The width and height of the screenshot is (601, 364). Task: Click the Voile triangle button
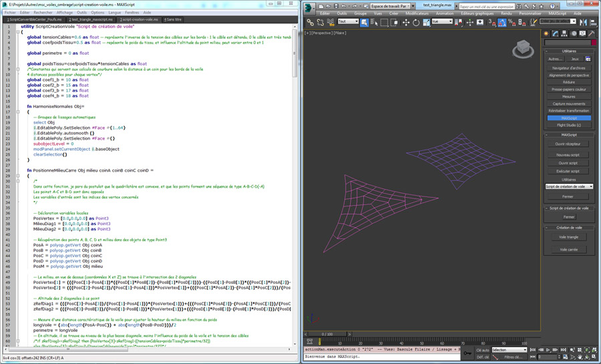[568, 237]
